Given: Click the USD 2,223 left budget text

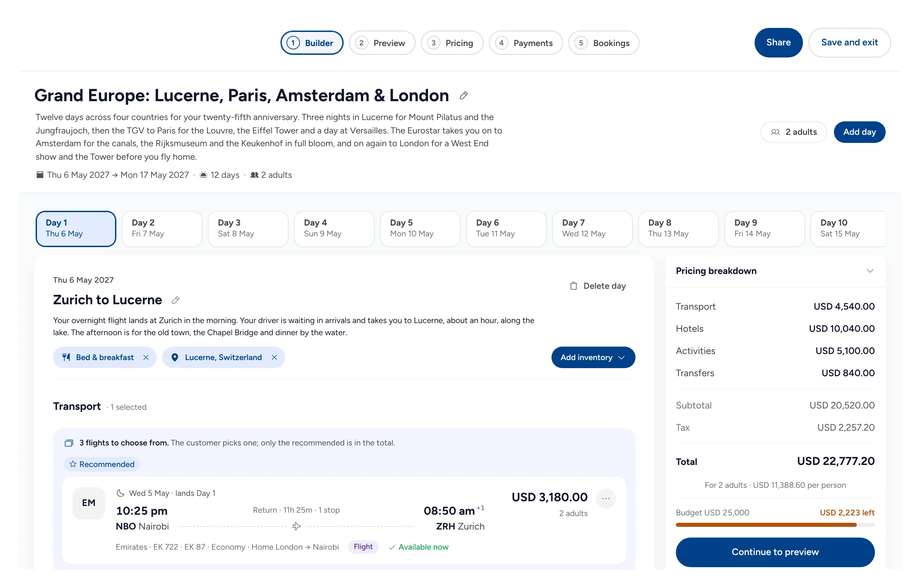Looking at the screenshot, I should (x=847, y=513).
